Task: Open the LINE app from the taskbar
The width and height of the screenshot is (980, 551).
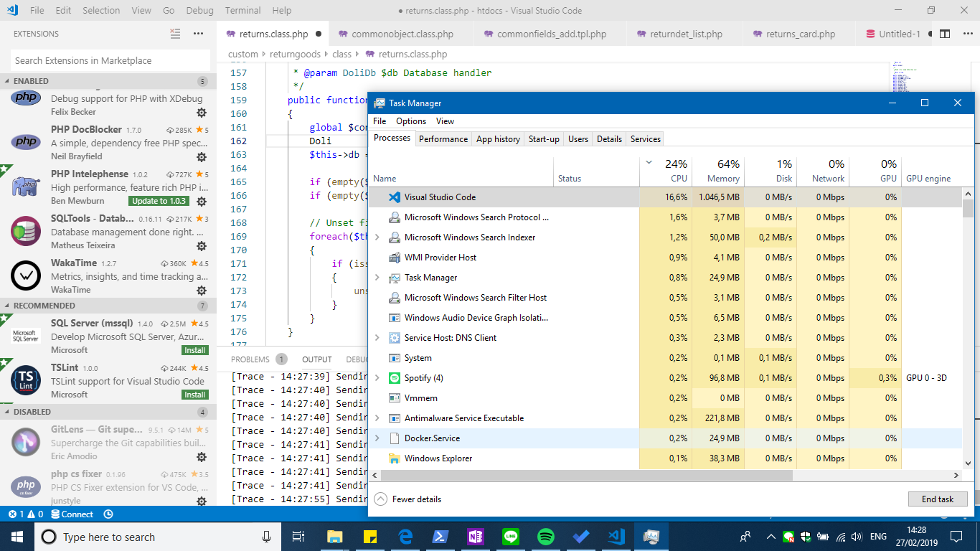Action: coord(511,537)
